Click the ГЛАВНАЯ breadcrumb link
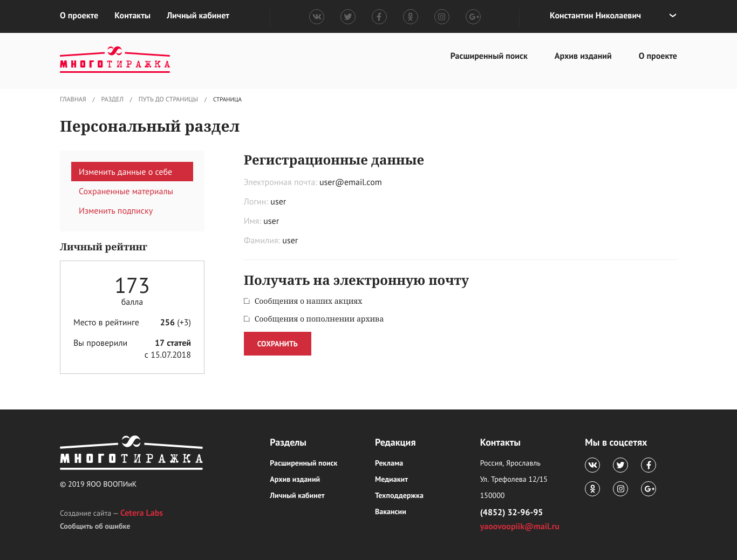737x560 pixels. point(72,99)
